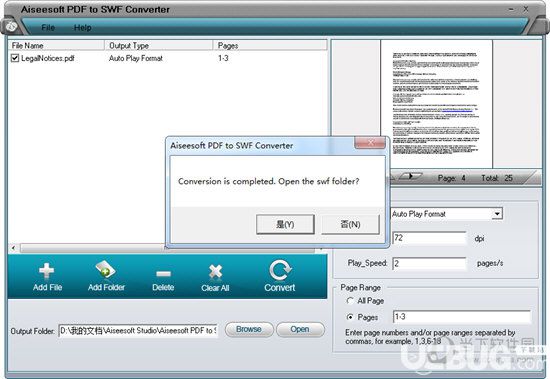
Task: Click the Pages range field showing 1-3
Action: coord(462,317)
